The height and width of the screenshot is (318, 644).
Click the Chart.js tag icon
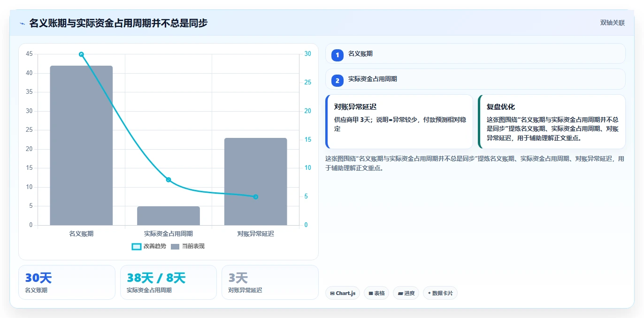tap(332, 293)
